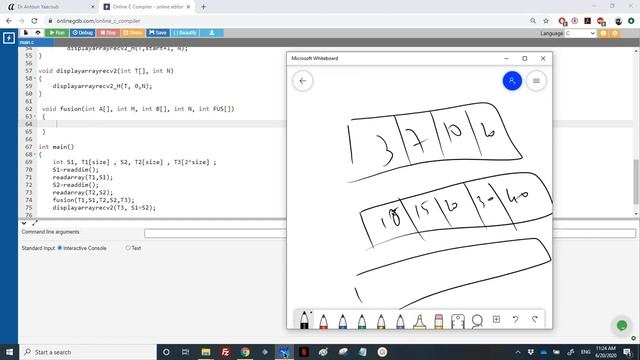Collapse the fold arrow at line 68
The image size is (640, 360).
[x=35, y=154]
